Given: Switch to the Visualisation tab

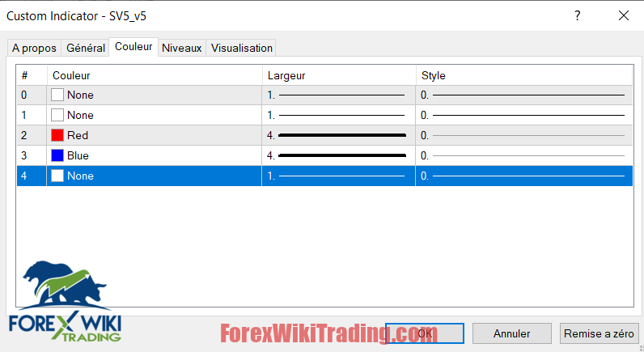Looking at the screenshot, I should click(x=241, y=48).
